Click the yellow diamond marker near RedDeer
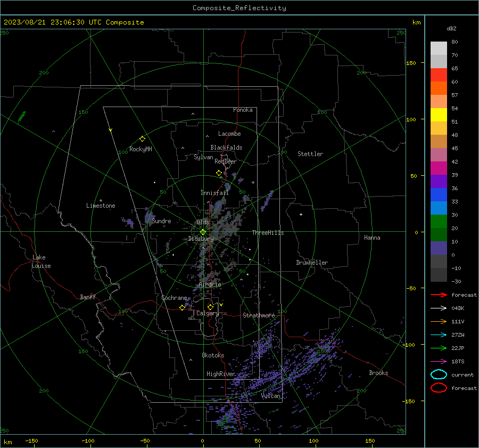 tap(219, 173)
